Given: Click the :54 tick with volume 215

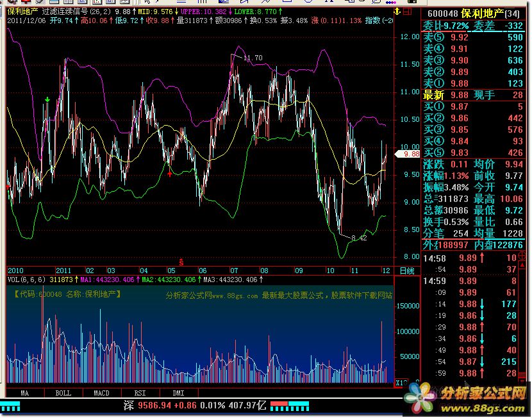Looking at the screenshot, I should 475,362.
